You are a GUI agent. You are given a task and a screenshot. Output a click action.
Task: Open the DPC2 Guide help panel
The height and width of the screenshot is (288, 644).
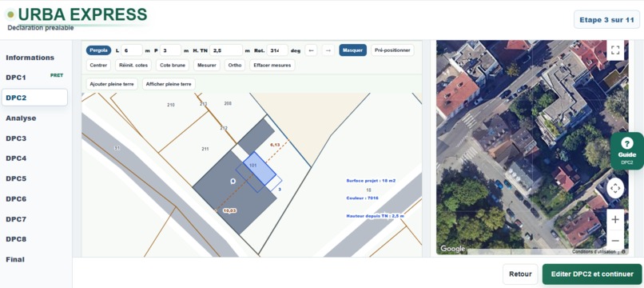[x=626, y=151]
